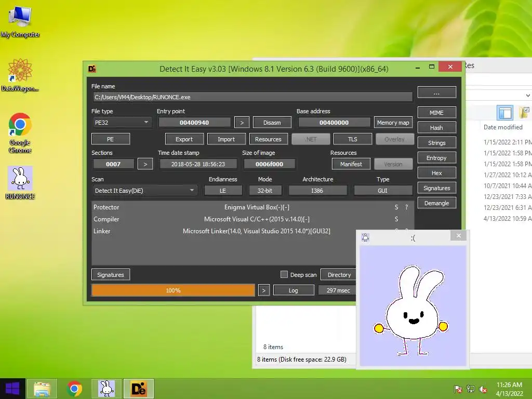Click the folder options icon in Explorer window

525,112
